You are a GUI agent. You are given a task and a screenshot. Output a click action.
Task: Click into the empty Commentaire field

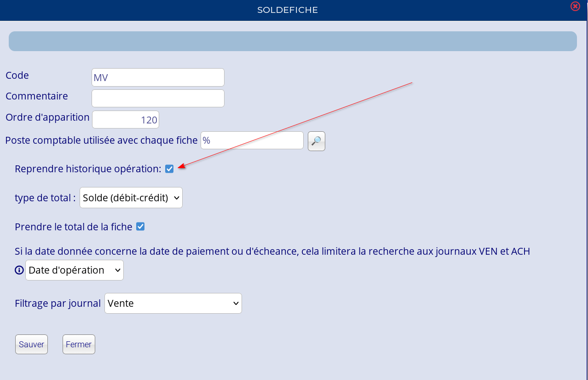pyautogui.click(x=158, y=98)
